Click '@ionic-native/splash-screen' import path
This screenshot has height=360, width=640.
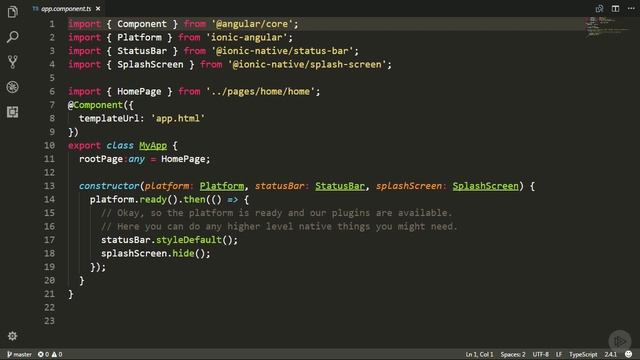pyautogui.click(x=307, y=64)
